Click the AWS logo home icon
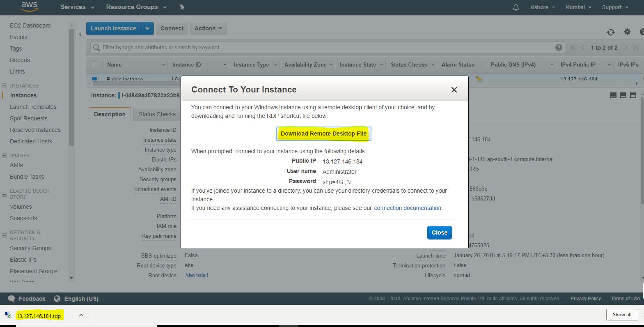 point(29,7)
